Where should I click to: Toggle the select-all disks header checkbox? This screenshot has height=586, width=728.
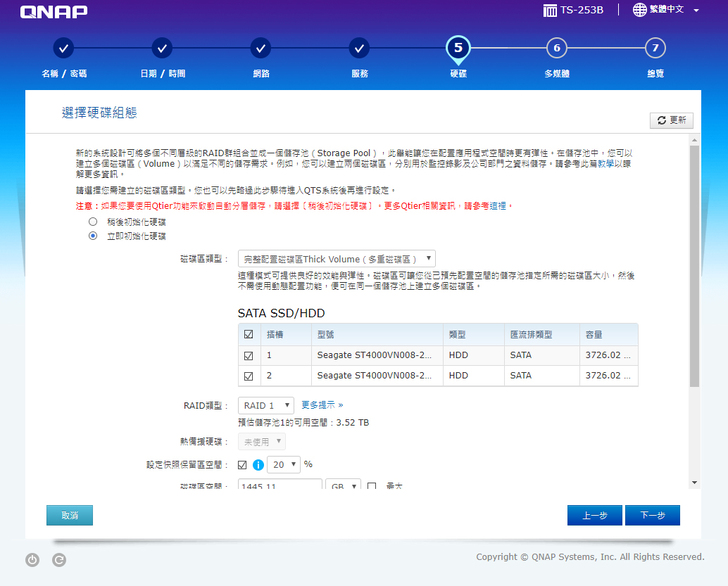point(248,335)
